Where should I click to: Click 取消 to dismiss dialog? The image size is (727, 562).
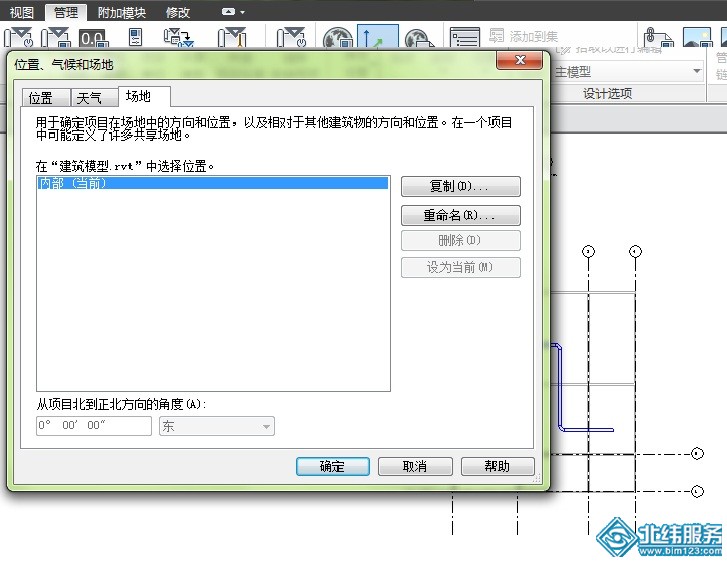coord(415,466)
